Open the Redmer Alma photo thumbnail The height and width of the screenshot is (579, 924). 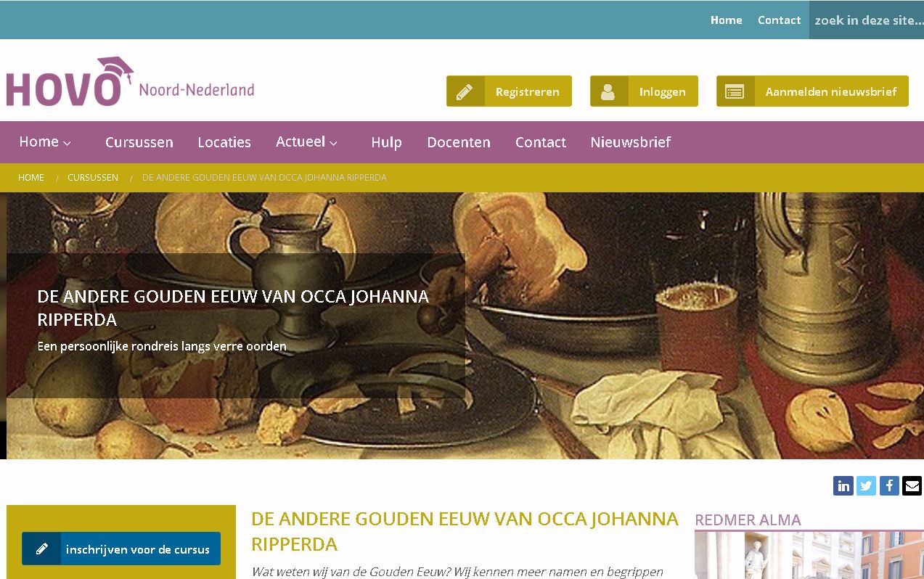[x=809, y=555]
